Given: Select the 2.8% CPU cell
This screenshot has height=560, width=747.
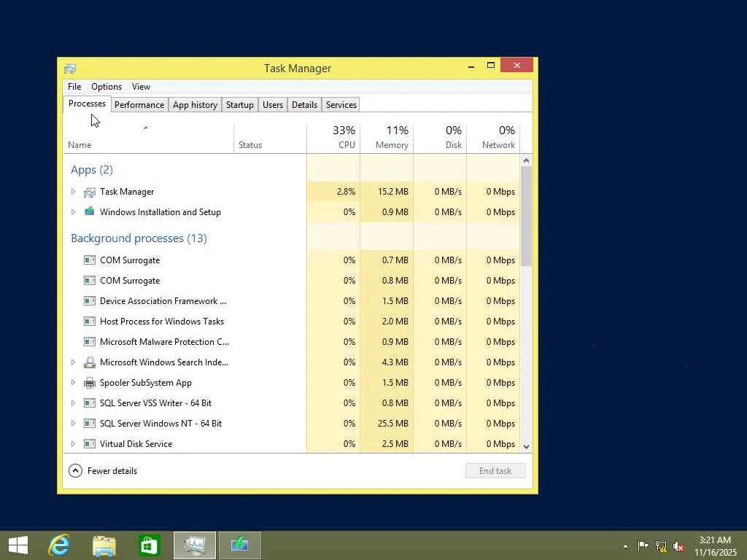Looking at the screenshot, I should (333, 192).
